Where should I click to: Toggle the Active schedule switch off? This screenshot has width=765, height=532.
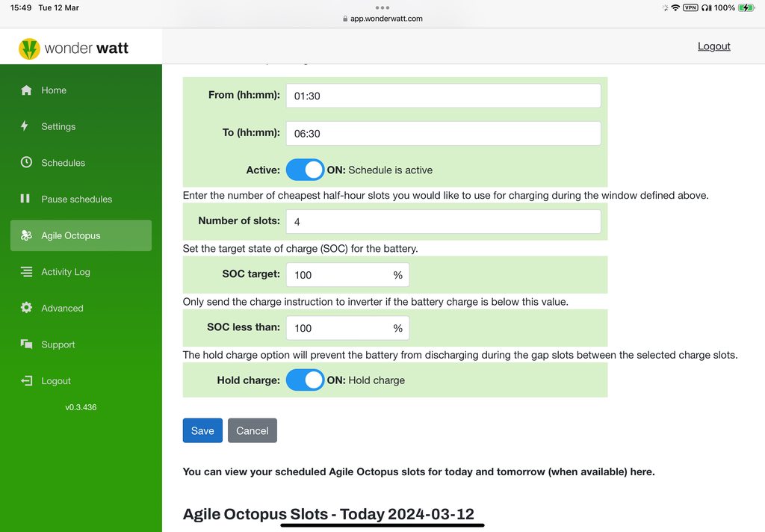305,170
